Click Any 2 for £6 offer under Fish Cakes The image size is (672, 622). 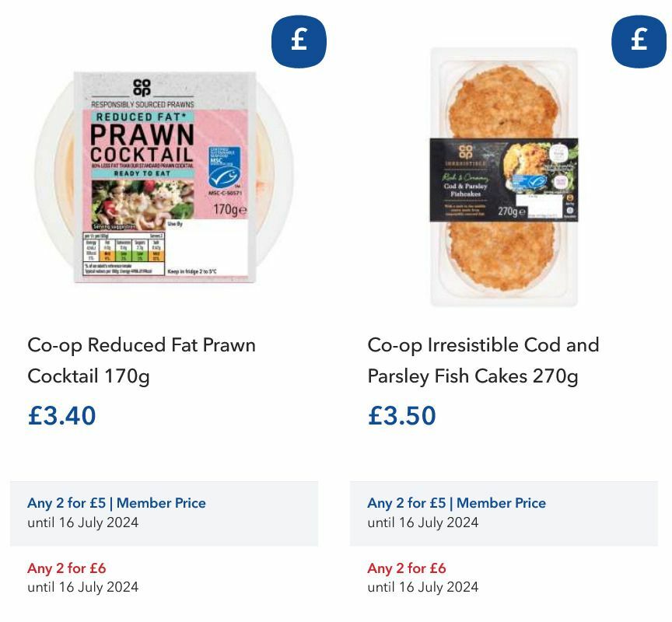406,568
